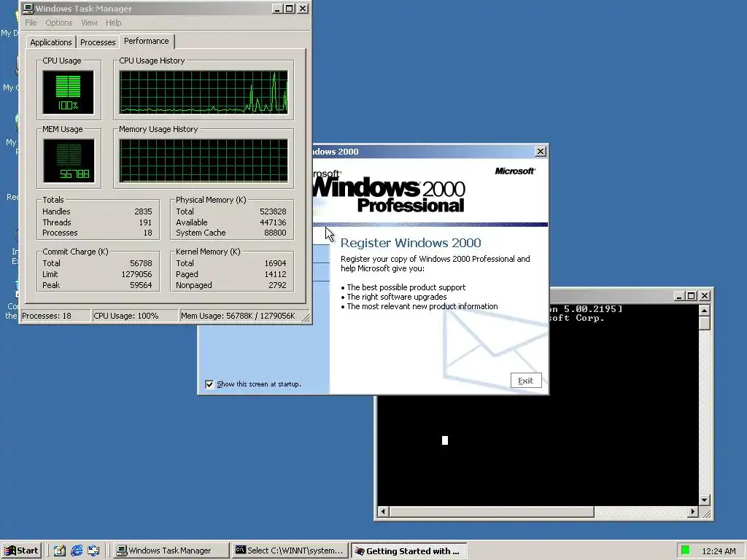
Task: Click the command prompt vertical scroll thumb
Action: pyautogui.click(x=704, y=323)
